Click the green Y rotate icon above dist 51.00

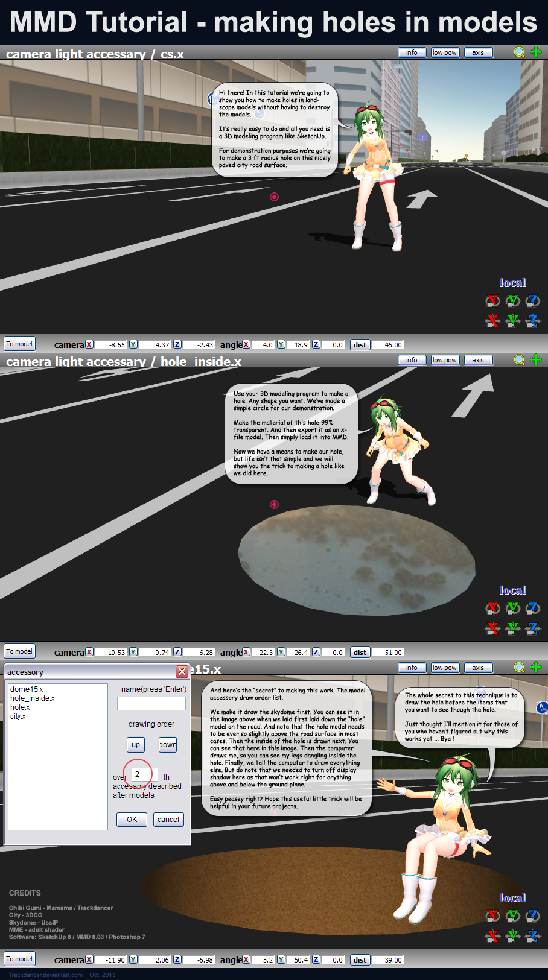point(513,608)
